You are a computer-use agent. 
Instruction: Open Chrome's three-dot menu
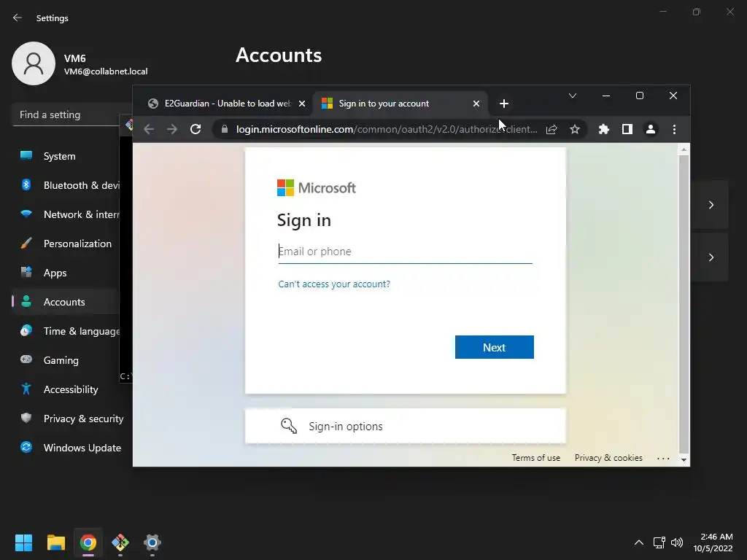coord(674,129)
